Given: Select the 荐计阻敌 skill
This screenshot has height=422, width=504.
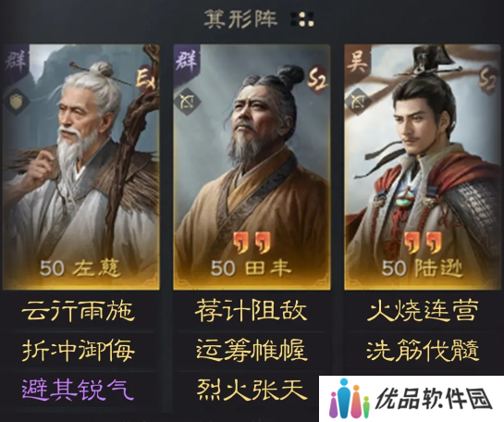Looking at the screenshot, I should 251,311.
